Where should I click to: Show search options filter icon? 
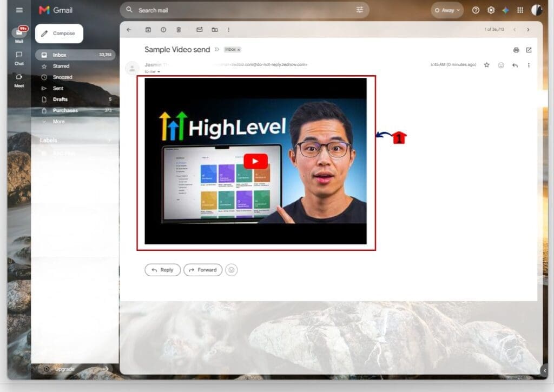click(360, 10)
